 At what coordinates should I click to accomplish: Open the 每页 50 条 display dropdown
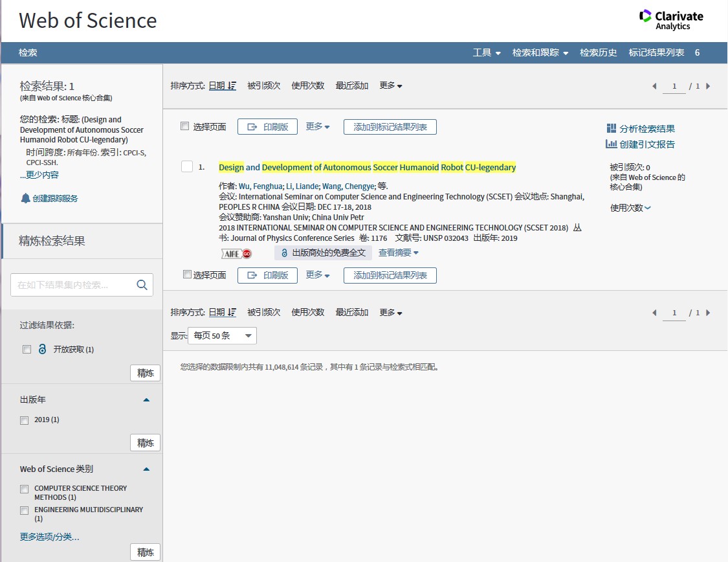[222, 335]
